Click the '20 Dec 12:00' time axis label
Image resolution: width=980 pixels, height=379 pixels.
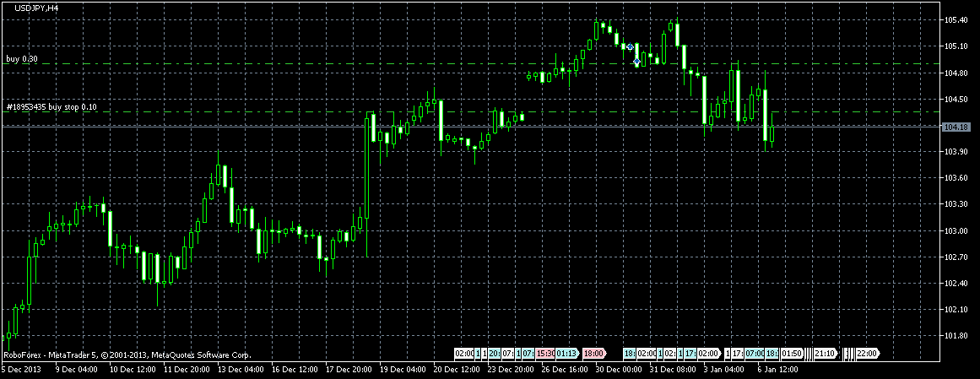click(457, 369)
